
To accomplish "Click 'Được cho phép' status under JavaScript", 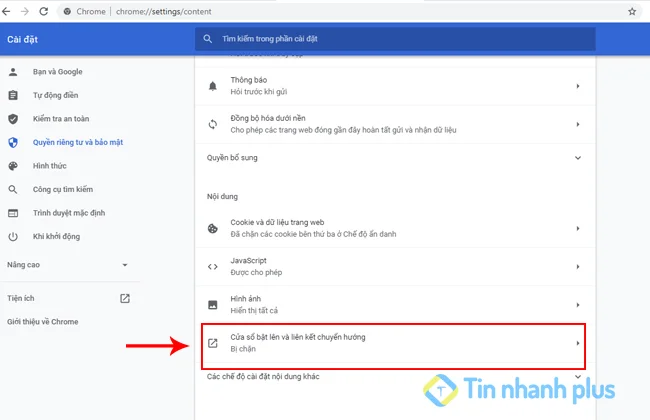I will click(256, 272).
